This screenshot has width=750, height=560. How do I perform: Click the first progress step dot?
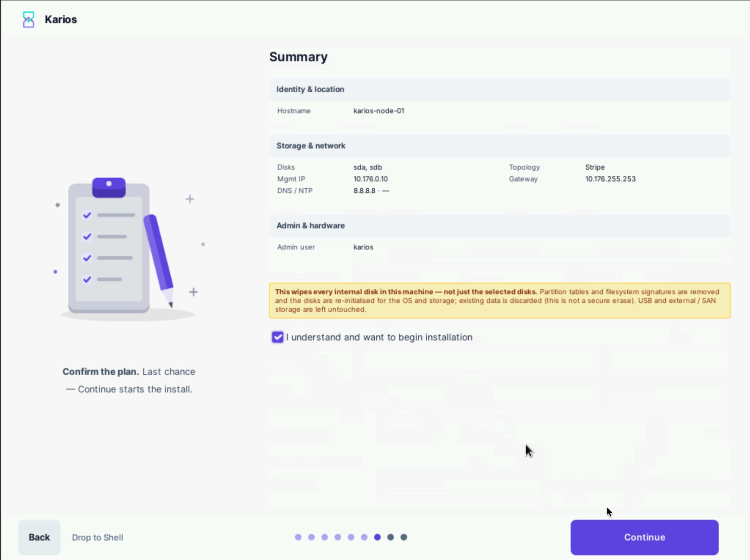[298, 537]
